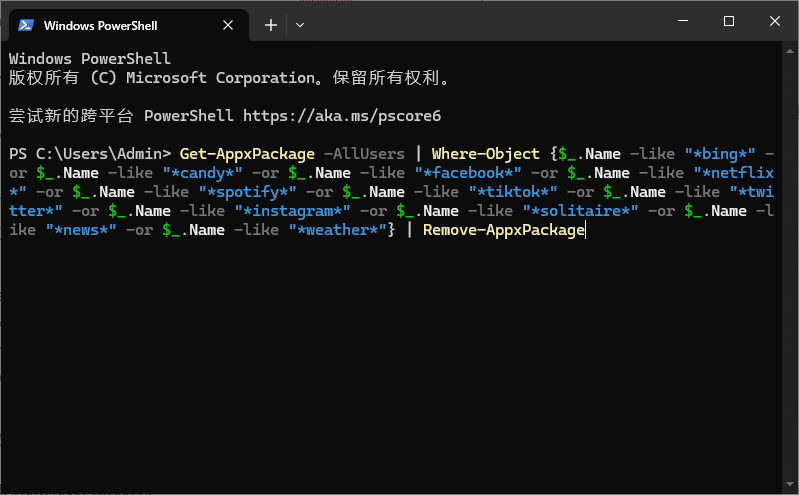Click the "*candy*" string
The width and height of the screenshot is (799, 495).
[202, 173]
